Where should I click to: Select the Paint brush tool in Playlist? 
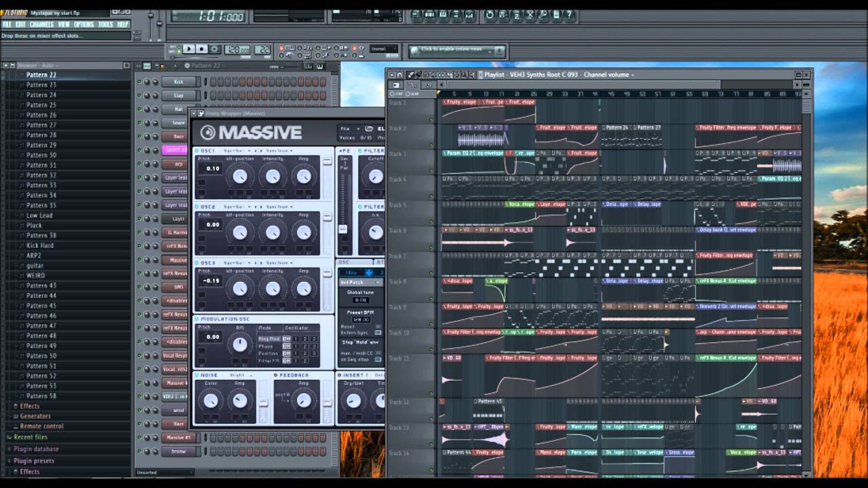(419, 75)
